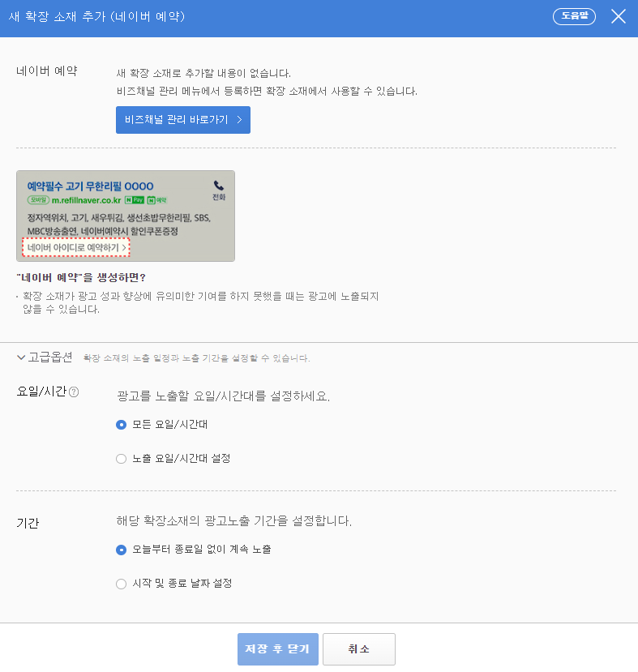Click the ad preview thumbnail description text

(x=118, y=225)
